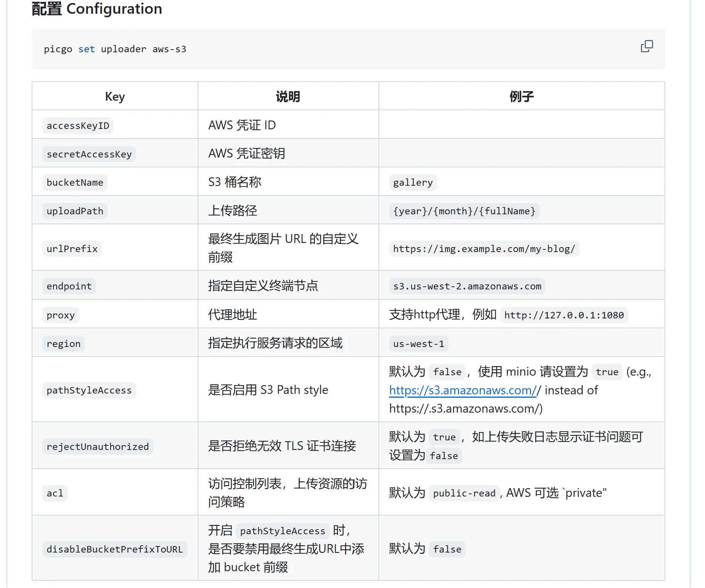The width and height of the screenshot is (705, 588).
Task: Select the us-west-1 region example
Action: pos(418,344)
